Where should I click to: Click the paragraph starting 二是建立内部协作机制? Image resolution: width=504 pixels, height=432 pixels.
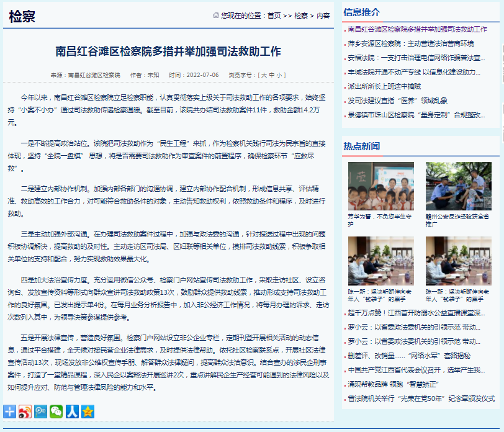(x=167, y=201)
